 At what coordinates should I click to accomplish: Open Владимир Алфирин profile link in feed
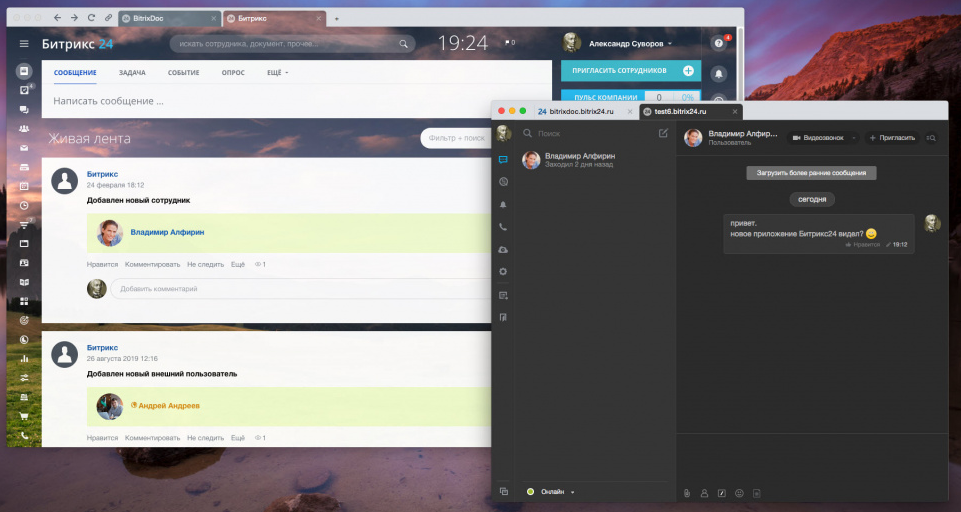pyautogui.click(x=167, y=232)
